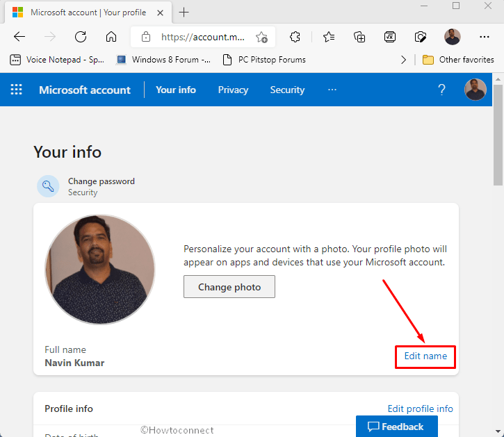Open the help question mark
504x437 pixels.
point(441,90)
